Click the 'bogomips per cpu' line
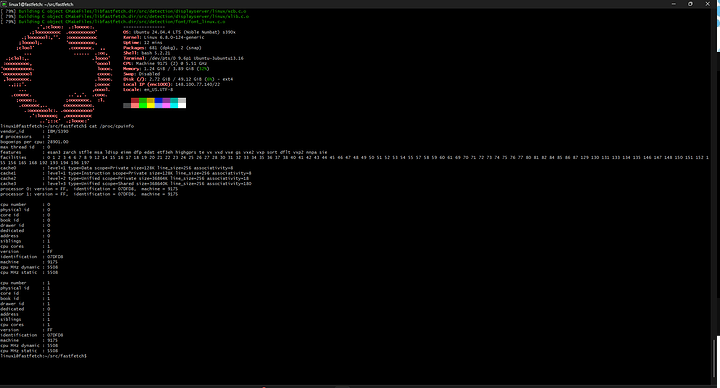 coord(34,142)
